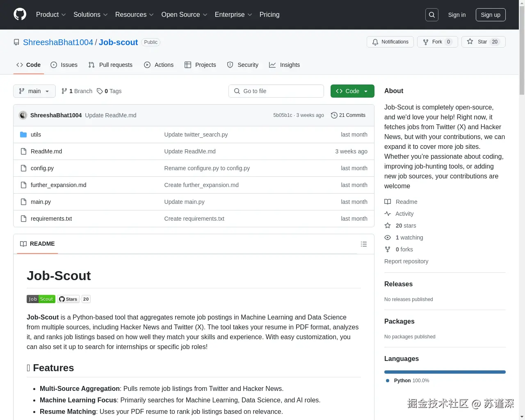Expand the Solutions menu

[x=91, y=15]
